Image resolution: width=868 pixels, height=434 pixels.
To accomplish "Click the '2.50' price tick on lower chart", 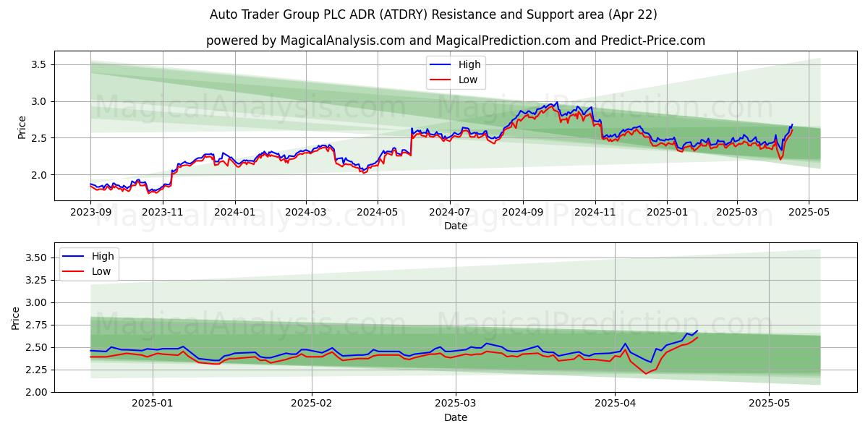I will coord(36,347).
